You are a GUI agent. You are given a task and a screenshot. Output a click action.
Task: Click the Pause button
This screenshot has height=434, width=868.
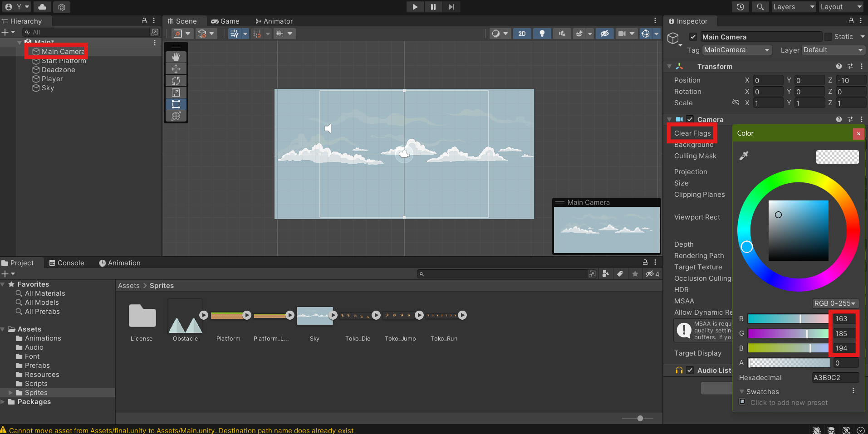[433, 7]
